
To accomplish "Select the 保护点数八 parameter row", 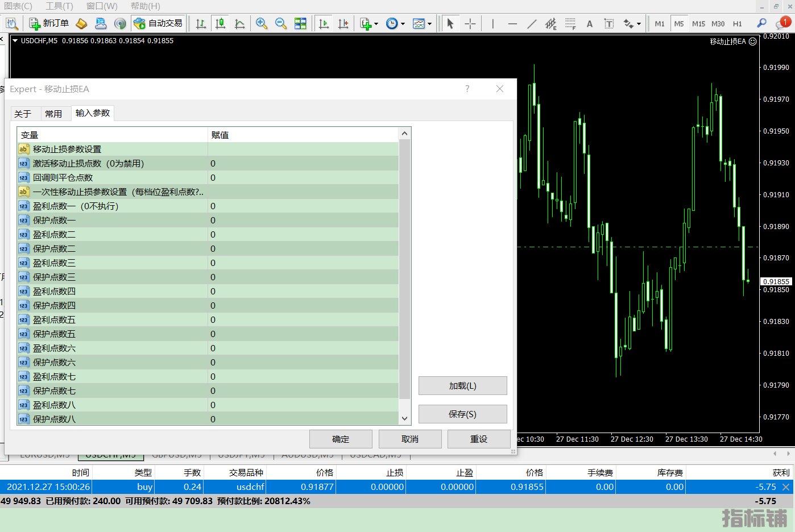I will point(208,419).
